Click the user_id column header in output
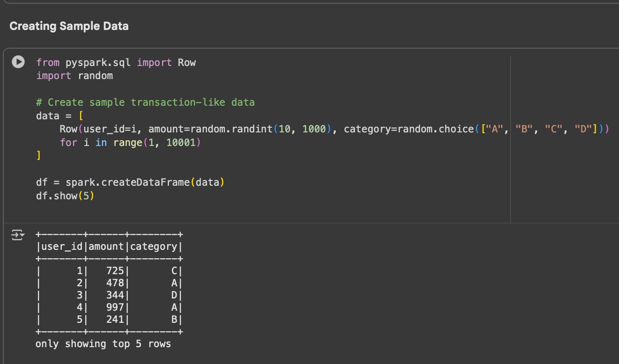The image size is (619, 364). point(62,247)
